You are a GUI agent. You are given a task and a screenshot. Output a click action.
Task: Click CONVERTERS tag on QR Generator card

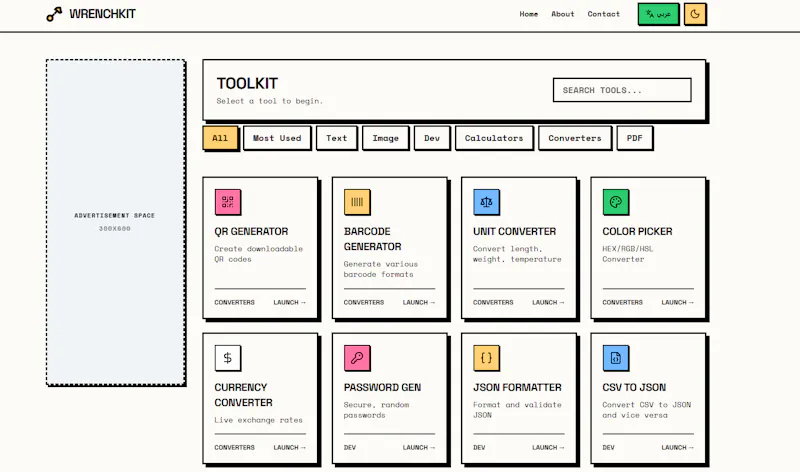click(x=234, y=303)
